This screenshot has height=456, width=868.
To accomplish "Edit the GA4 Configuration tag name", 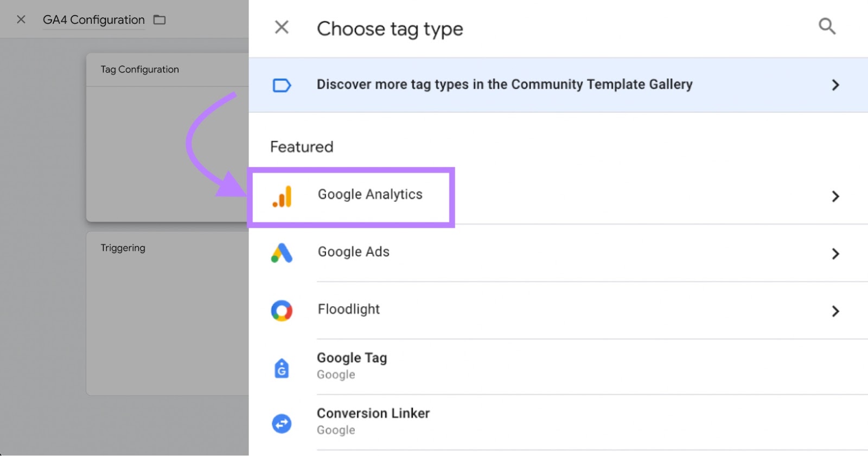I will tap(93, 20).
